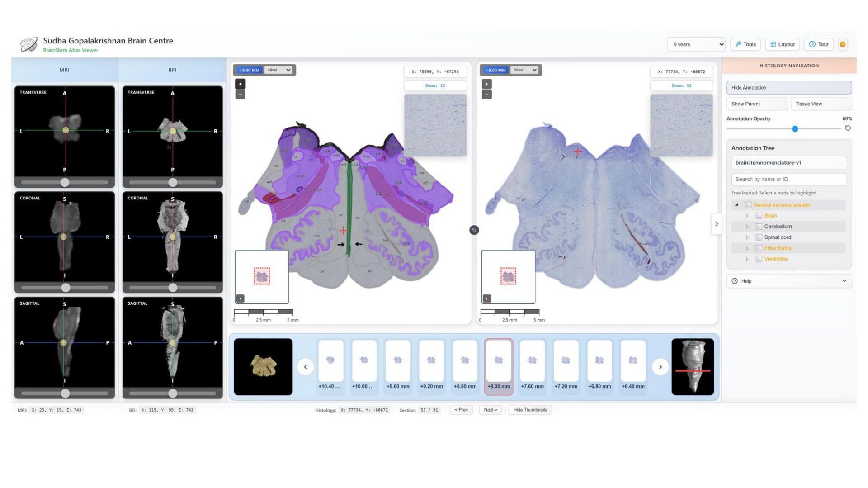Open the Tools menu
868x488 pixels.
[x=745, y=44]
